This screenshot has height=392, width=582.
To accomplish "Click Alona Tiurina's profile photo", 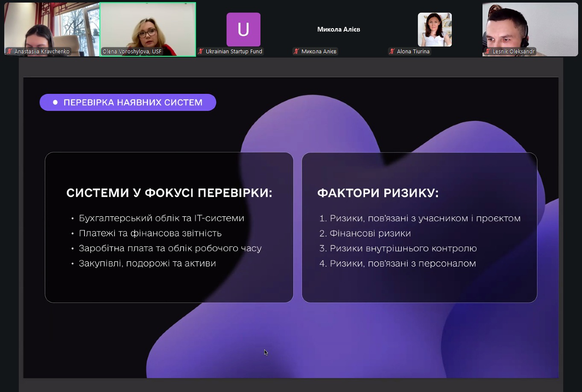I will pyautogui.click(x=435, y=29).
